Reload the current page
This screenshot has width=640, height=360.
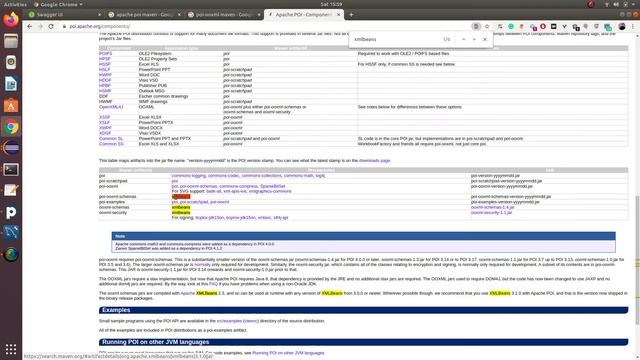tap(51, 26)
